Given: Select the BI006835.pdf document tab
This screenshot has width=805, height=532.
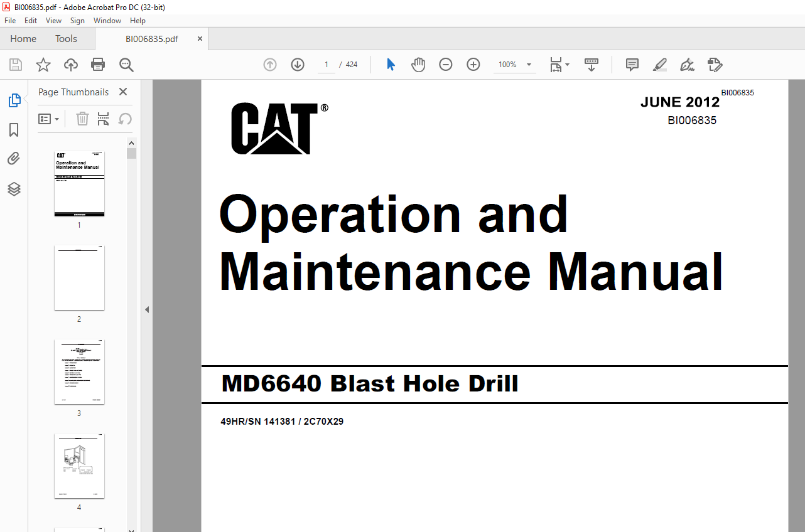Looking at the screenshot, I should [x=151, y=39].
